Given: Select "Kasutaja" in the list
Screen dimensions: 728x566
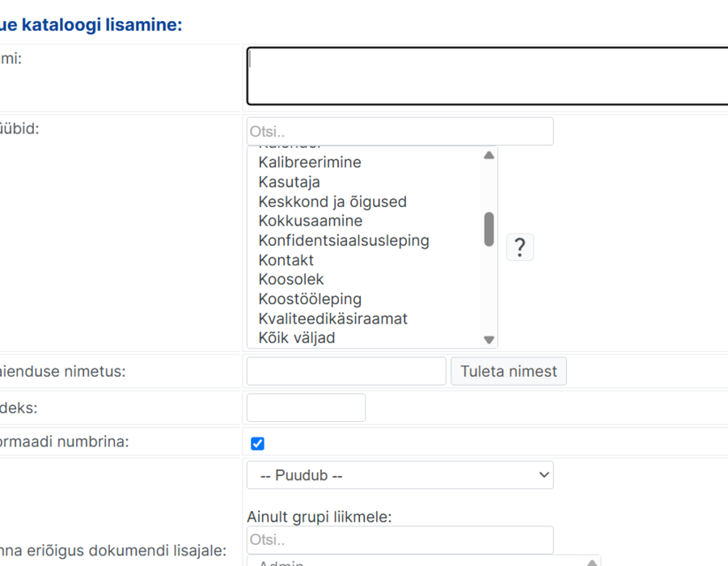Looking at the screenshot, I should [x=290, y=182].
